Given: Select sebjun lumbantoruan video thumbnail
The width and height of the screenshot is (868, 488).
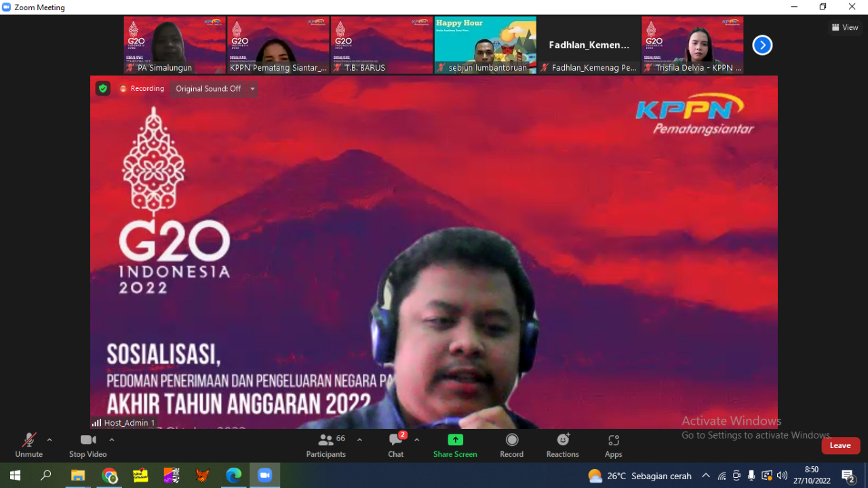Looking at the screenshot, I should [x=486, y=45].
